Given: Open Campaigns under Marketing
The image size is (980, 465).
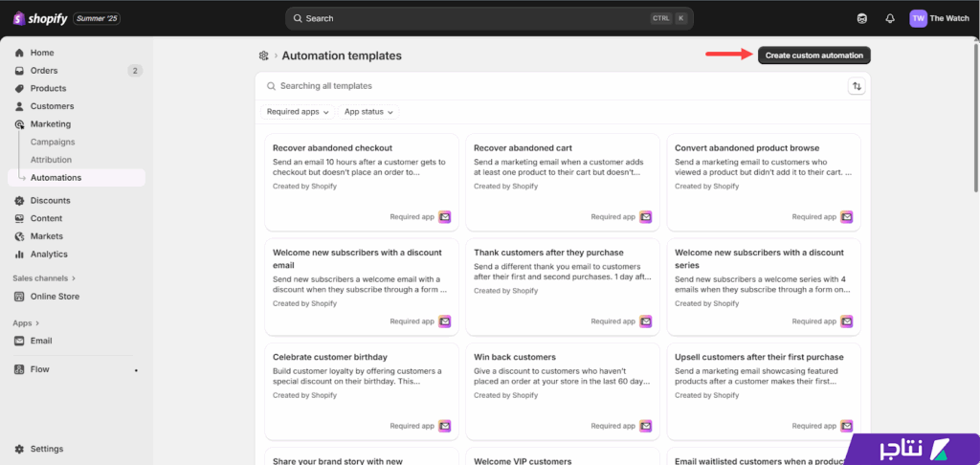Looking at the screenshot, I should pos(53,142).
